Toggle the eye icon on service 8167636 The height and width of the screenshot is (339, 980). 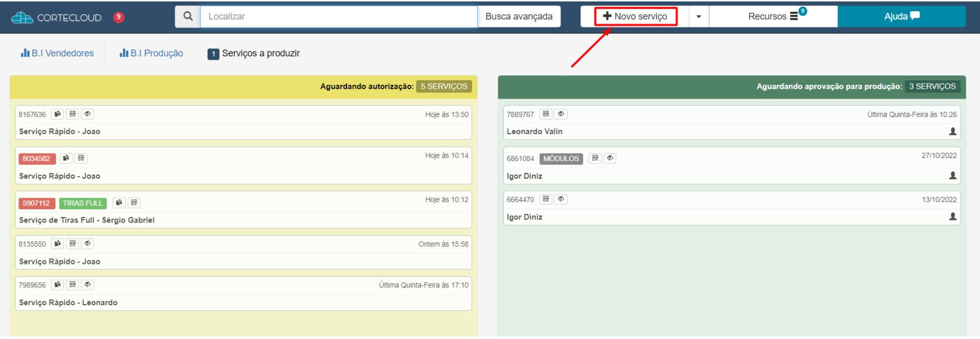coord(88,114)
